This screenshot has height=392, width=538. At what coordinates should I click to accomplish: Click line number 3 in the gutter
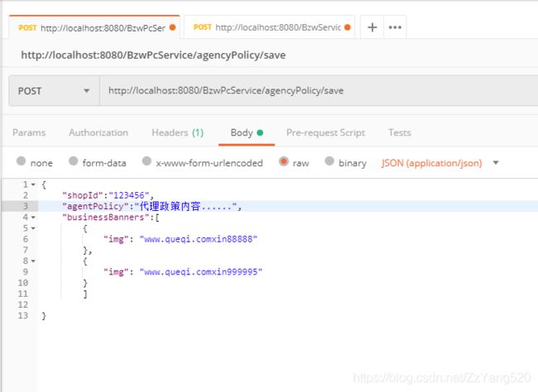click(x=26, y=207)
